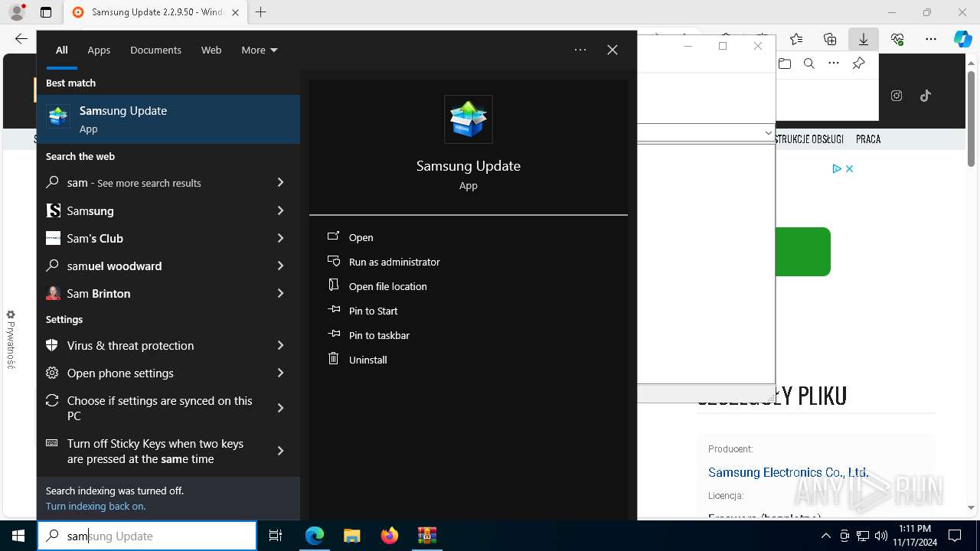Launch Microsoft Edge from taskbar

[315, 536]
